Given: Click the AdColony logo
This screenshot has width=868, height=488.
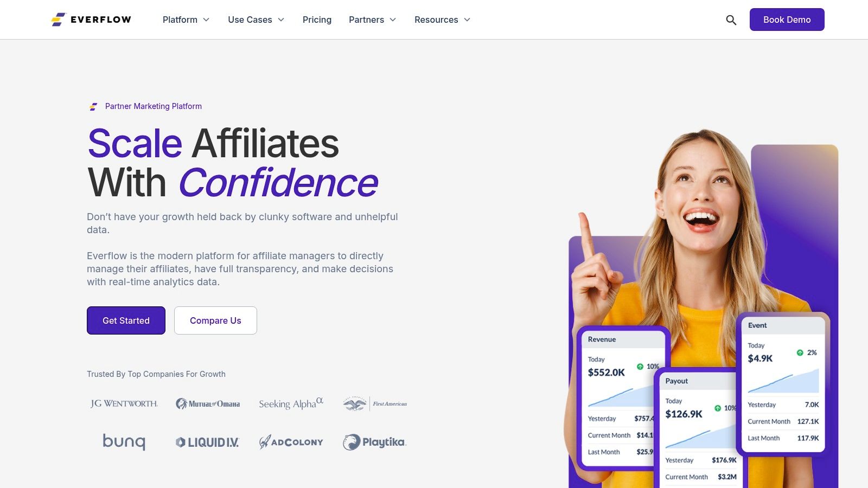Looking at the screenshot, I should (x=291, y=442).
